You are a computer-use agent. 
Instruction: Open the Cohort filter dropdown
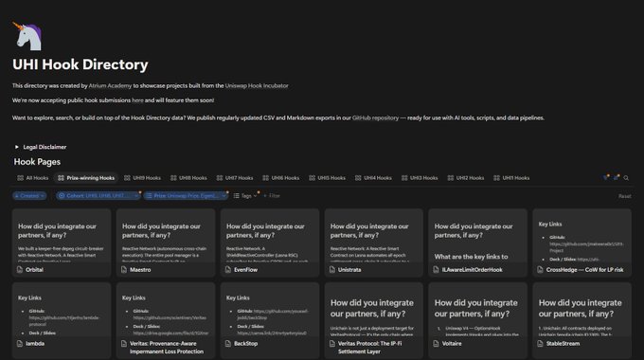point(98,196)
